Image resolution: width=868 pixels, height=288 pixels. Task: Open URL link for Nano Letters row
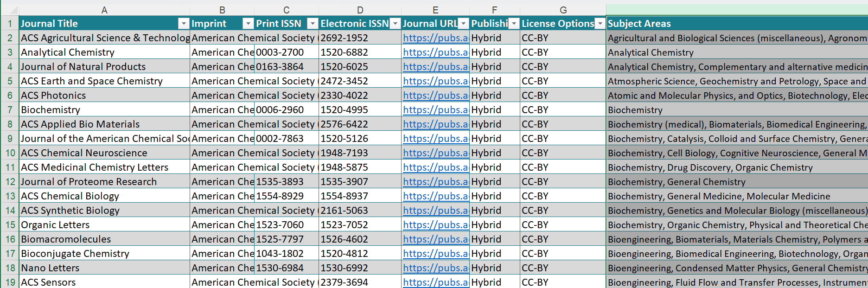435,268
